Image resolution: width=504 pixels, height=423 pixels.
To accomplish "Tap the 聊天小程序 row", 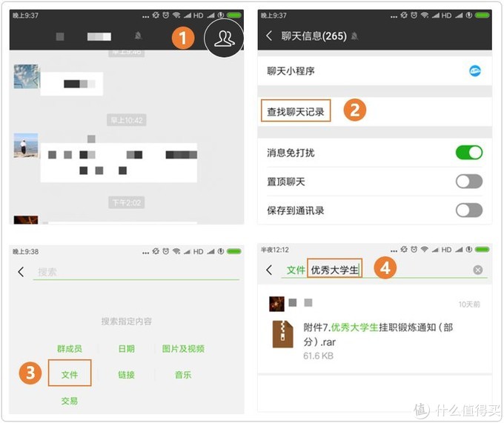I will pyautogui.click(x=374, y=71).
